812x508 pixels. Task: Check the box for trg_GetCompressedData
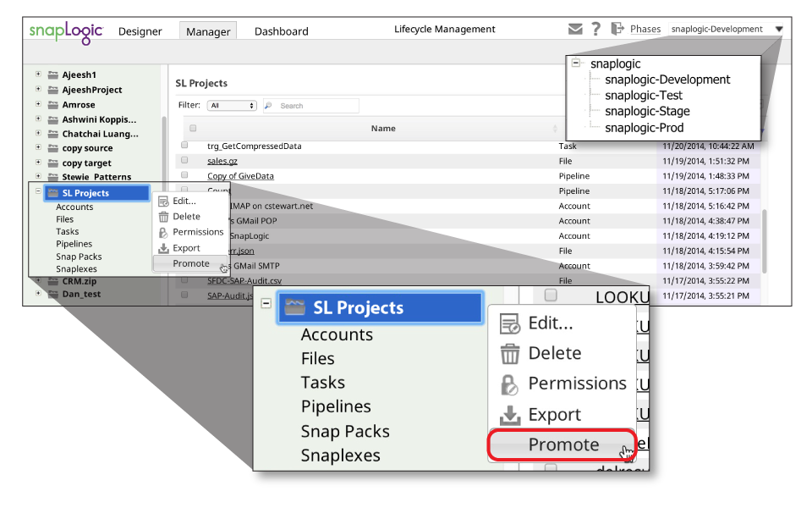[x=184, y=145]
